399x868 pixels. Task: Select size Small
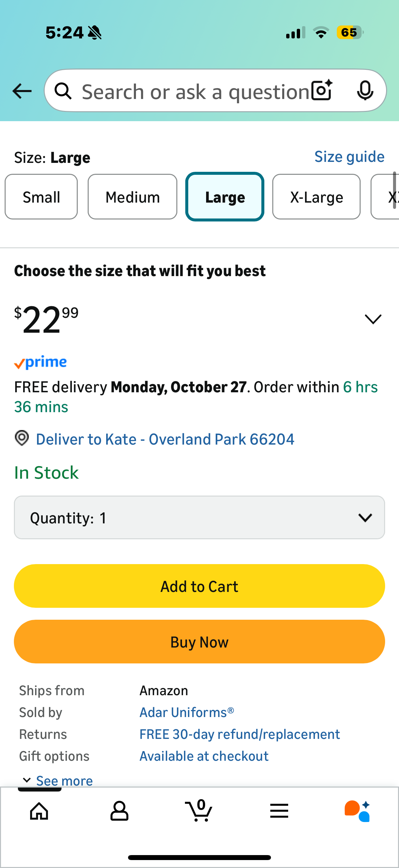coord(41,197)
